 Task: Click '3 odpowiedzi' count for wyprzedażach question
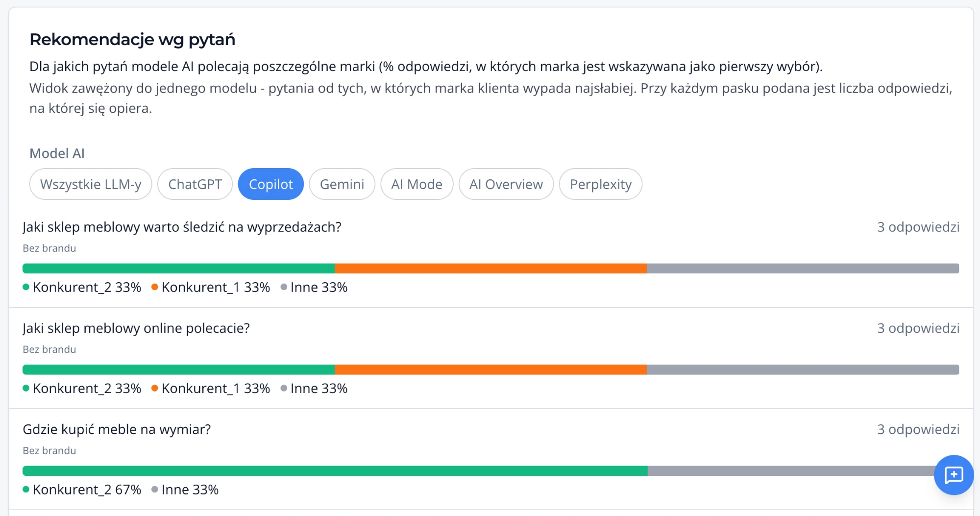coord(918,227)
